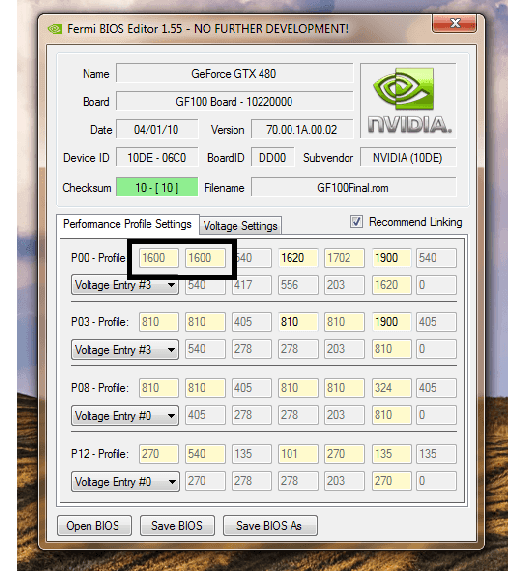508x571 pixels.
Task: Click the BoardID field DD00
Action: point(272,158)
